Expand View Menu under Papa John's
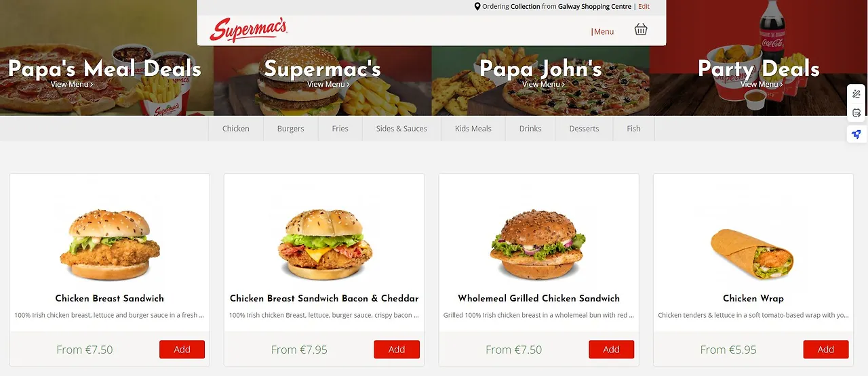 point(543,85)
